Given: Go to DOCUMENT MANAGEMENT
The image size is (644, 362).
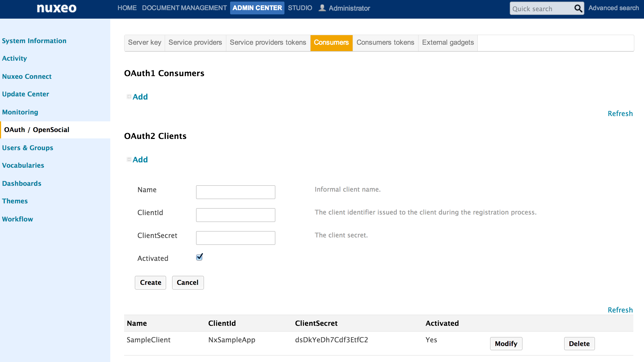Looking at the screenshot, I should click(x=184, y=8).
